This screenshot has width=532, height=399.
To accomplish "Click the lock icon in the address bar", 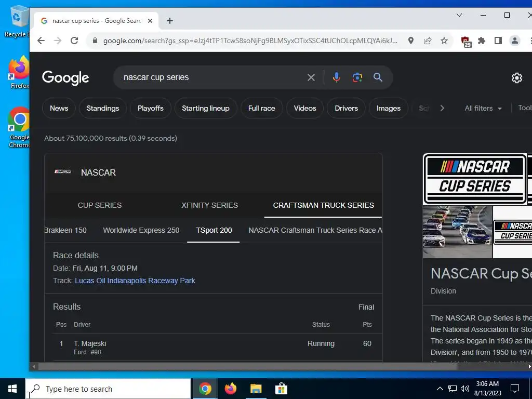I will (x=95, y=41).
